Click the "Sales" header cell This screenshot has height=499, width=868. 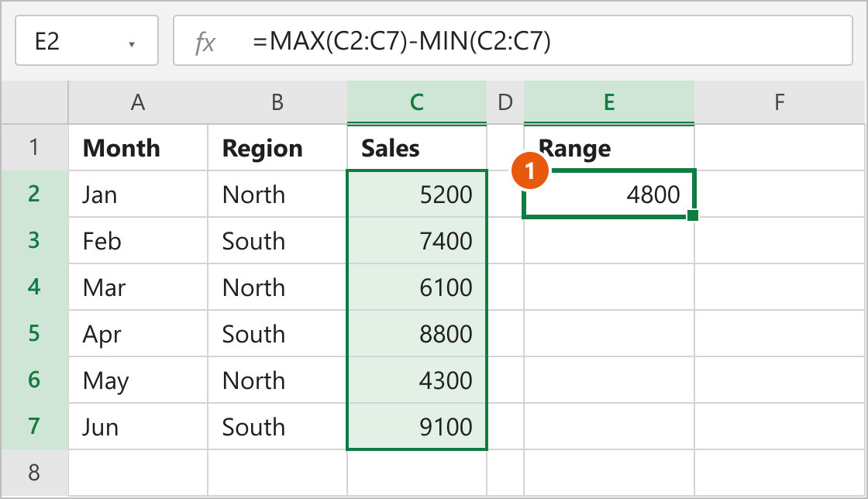[x=417, y=148]
